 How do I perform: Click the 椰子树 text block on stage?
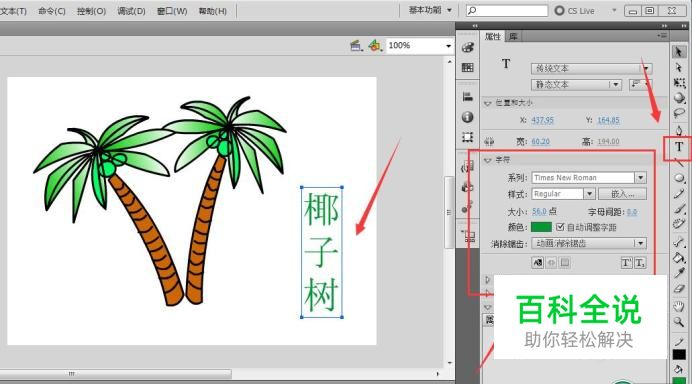coord(322,252)
